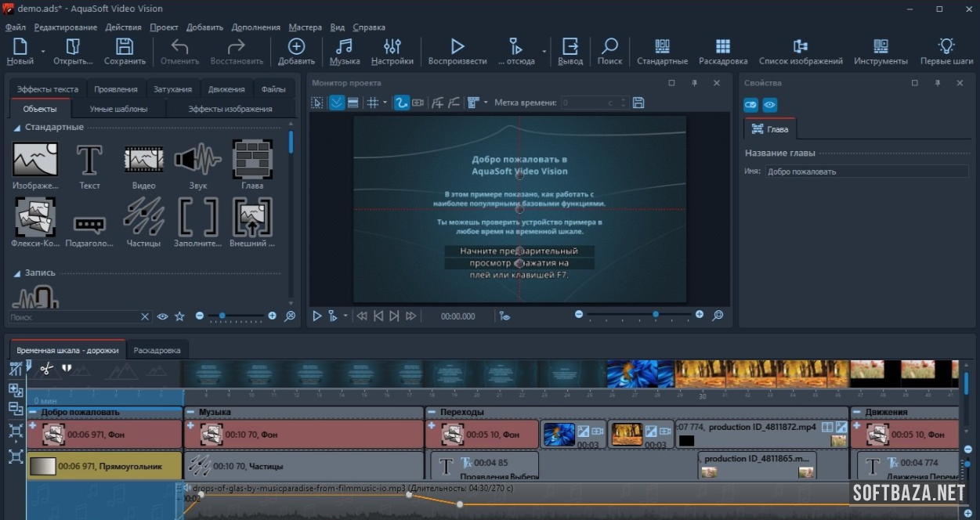Image resolution: width=980 pixels, height=520 pixels.
Task: Expand the Запись objects section
Action: click(17, 273)
